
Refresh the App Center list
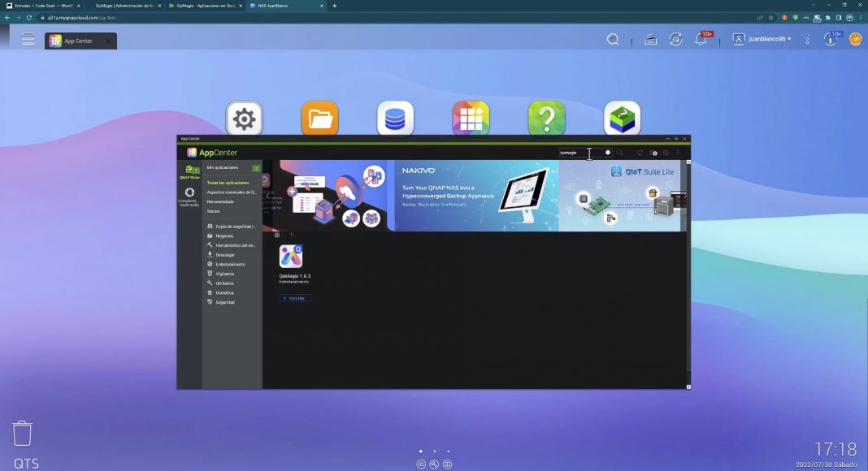pyautogui.click(x=640, y=153)
